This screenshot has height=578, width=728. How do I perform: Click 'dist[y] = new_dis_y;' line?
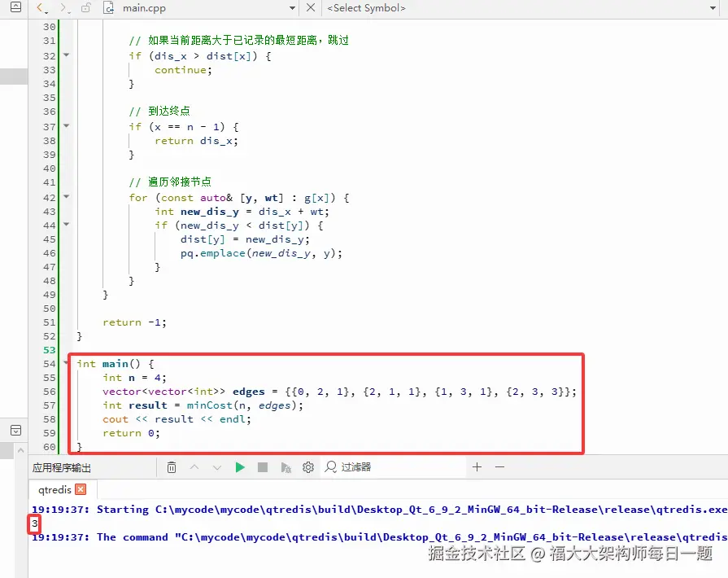pyautogui.click(x=245, y=239)
